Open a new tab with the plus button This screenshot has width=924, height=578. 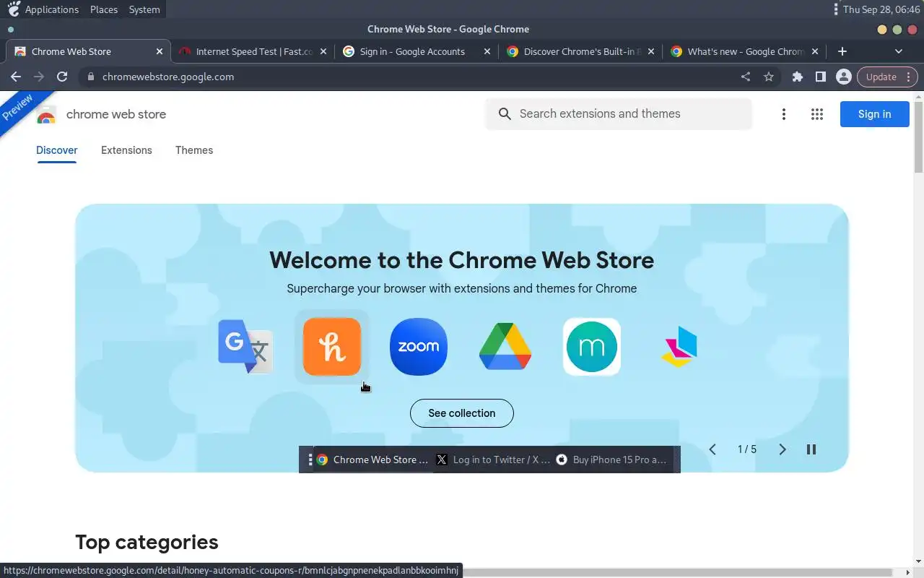pyautogui.click(x=842, y=51)
